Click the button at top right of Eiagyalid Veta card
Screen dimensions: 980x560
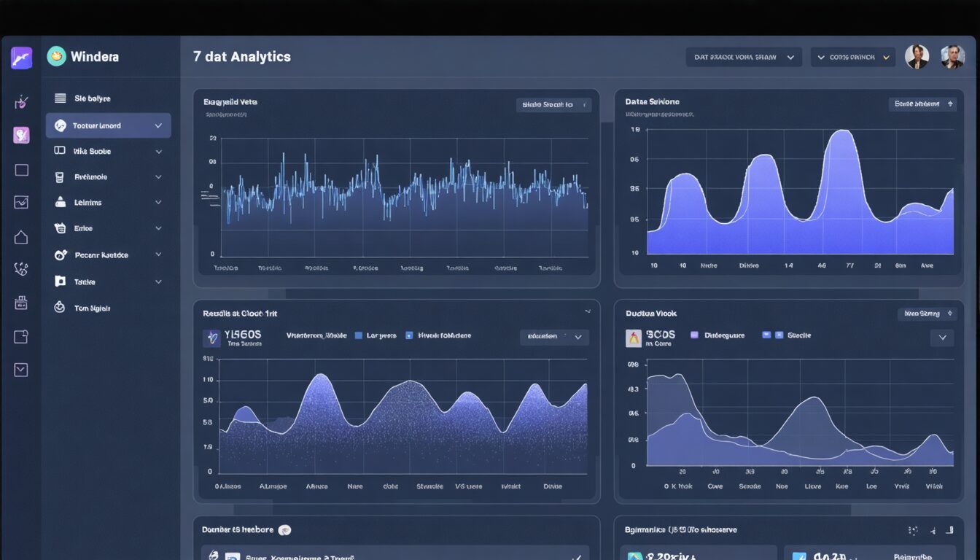point(553,105)
